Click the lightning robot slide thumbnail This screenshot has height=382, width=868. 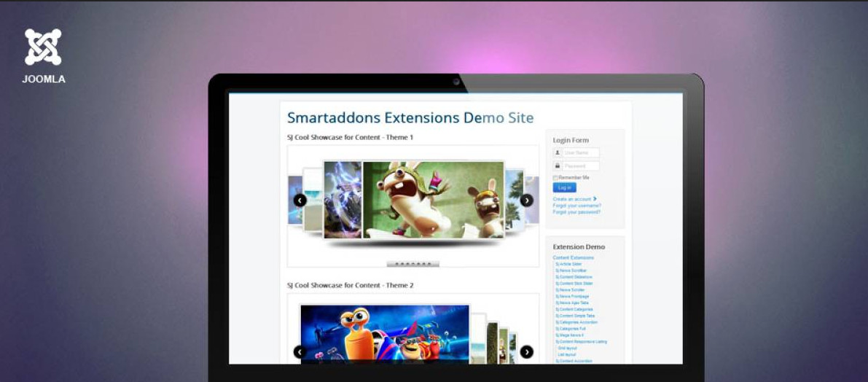click(343, 200)
